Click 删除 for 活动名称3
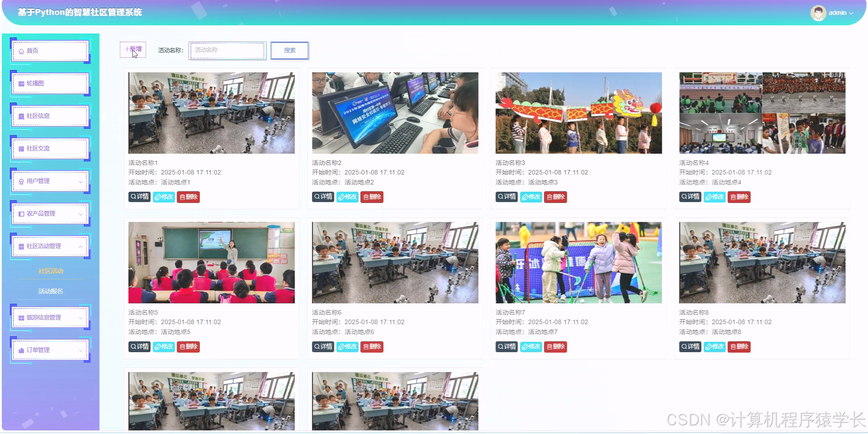The width and height of the screenshot is (868, 434). click(556, 197)
